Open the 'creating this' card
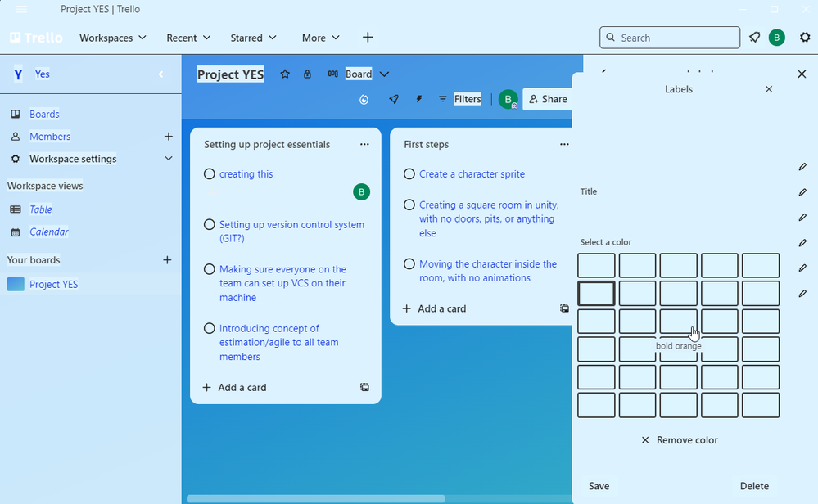 246,174
